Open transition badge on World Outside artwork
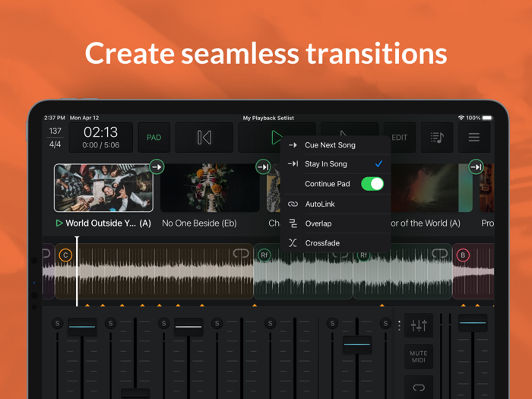Viewport: 532px width, 399px height. 157,167
